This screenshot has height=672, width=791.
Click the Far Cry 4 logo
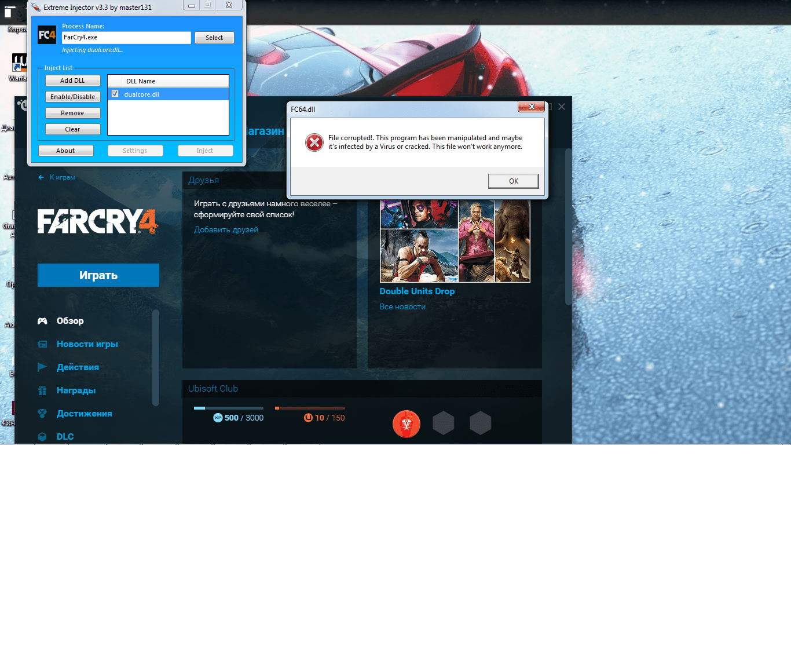(98, 221)
